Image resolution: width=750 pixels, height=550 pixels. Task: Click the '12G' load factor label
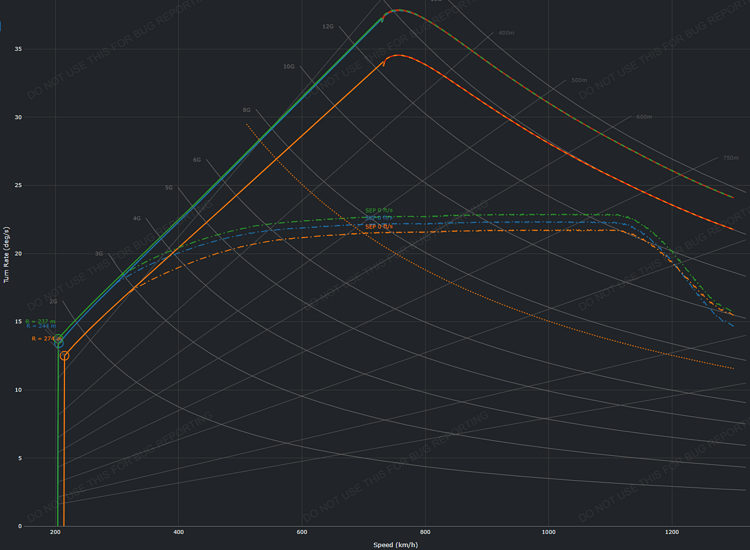point(328,26)
